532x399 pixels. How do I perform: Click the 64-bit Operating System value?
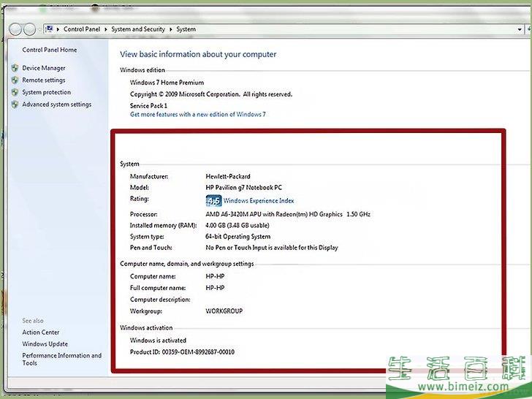(x=238, y=237)
